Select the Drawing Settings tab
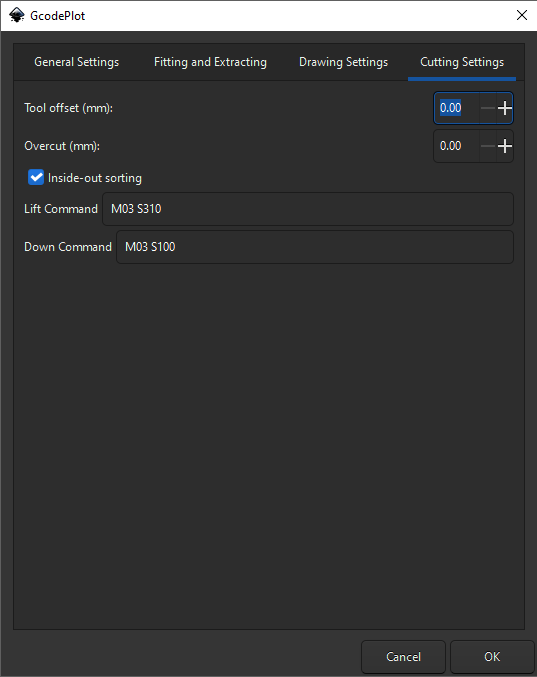Image resolution: width=537 pixels, height=677 pixels. 343,62
